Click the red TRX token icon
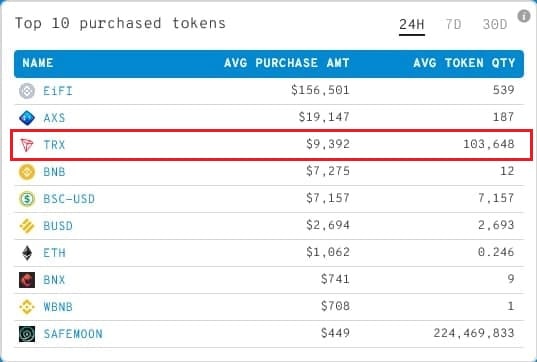 point(27,145)
